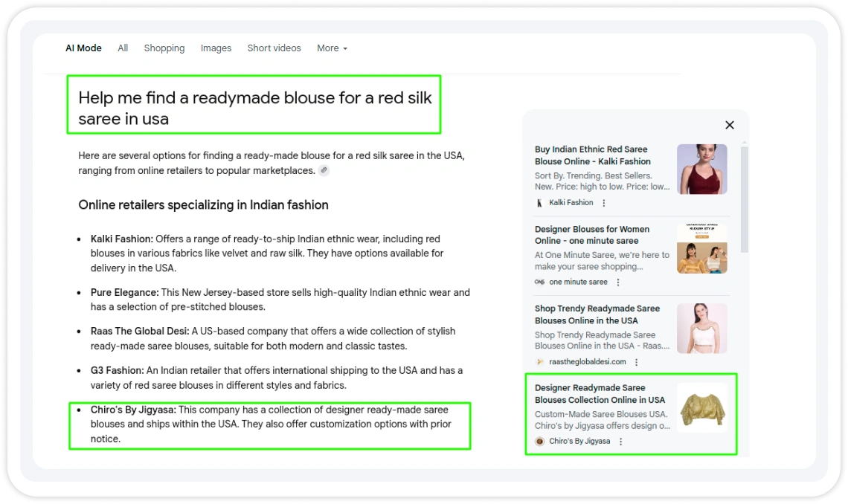The width and height of the screenshot is (848, 504).
Task: Select the 'Chiro's By Jigyasa:' bullet heading
Action: click(133, 410)
